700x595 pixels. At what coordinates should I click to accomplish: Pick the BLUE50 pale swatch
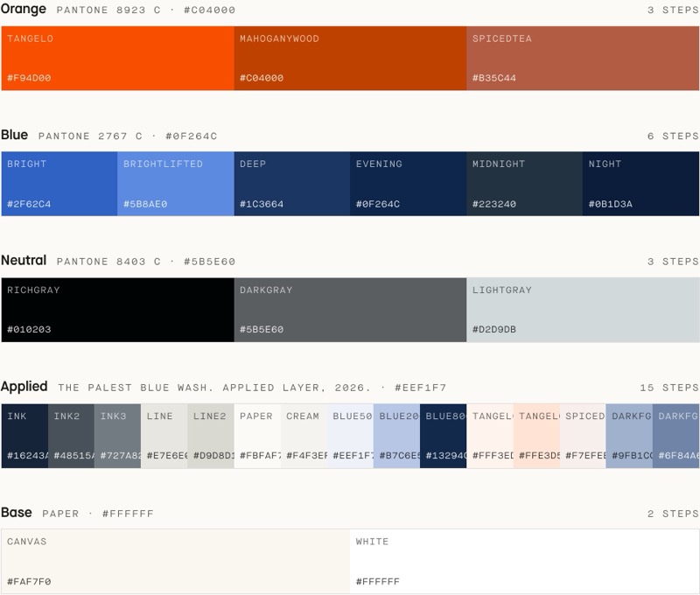tap(350, 436)
